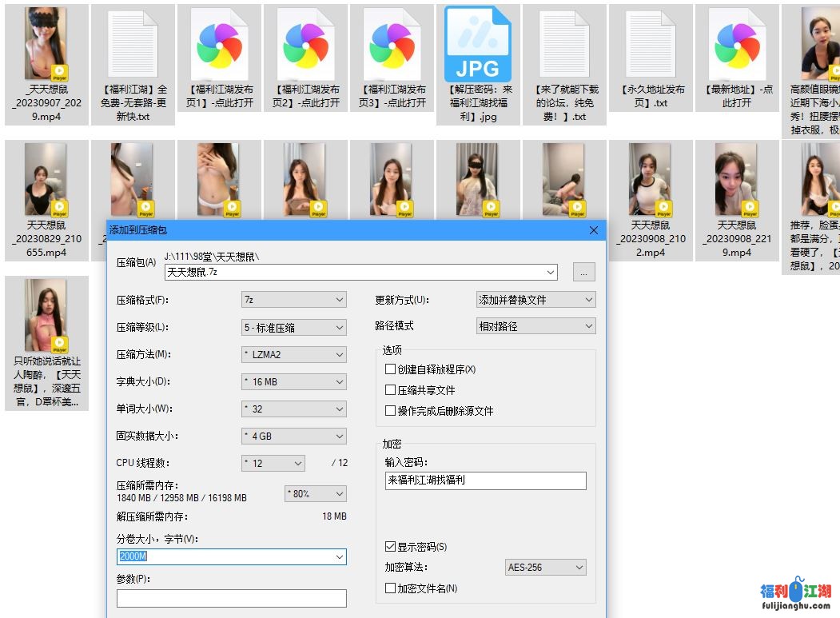Open the 加密算法 AES-256 dropdown
The height and width of the screenshot is (618, 840).
[x=546, y=568]
